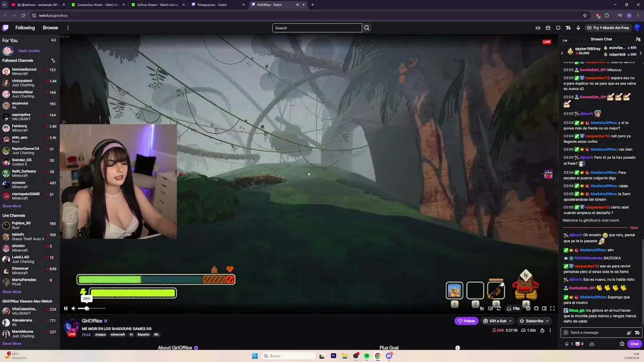Open a new browser tab
Viewport: 644px width, 362px height.
tap(312, 5)
